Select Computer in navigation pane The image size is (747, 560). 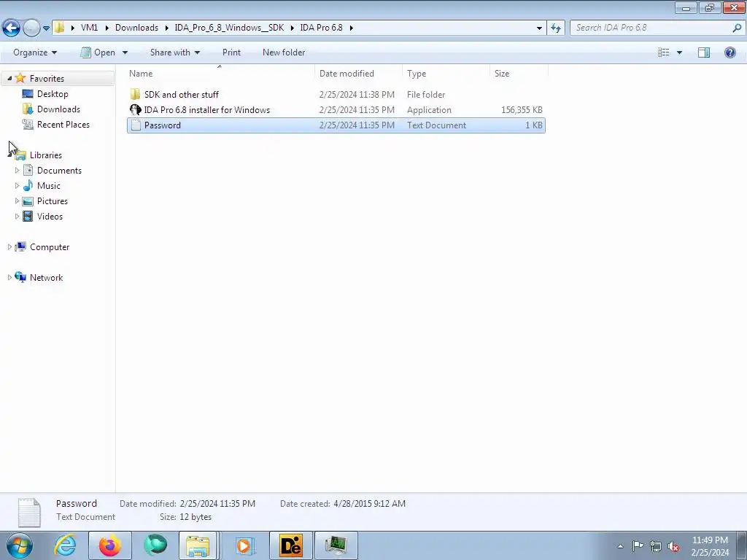click(50, 247)
